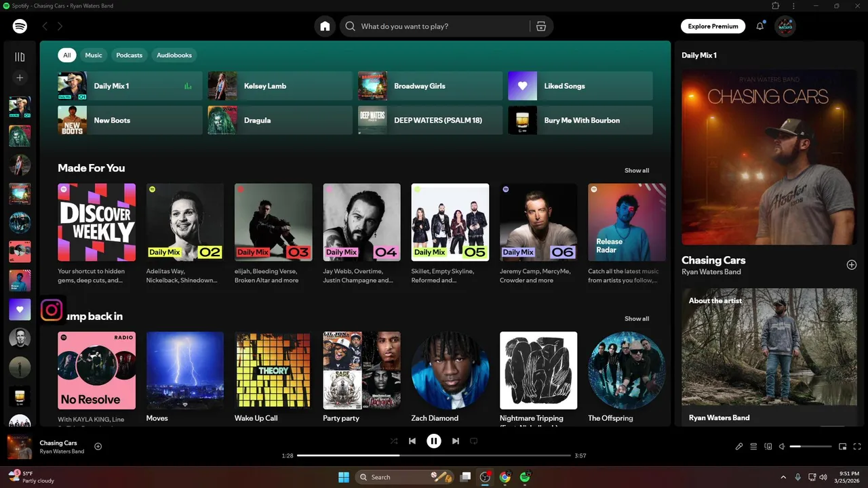Open the About the artist card
The width and height of the screenshot is (868, 488).
click(x=769, y=357)
